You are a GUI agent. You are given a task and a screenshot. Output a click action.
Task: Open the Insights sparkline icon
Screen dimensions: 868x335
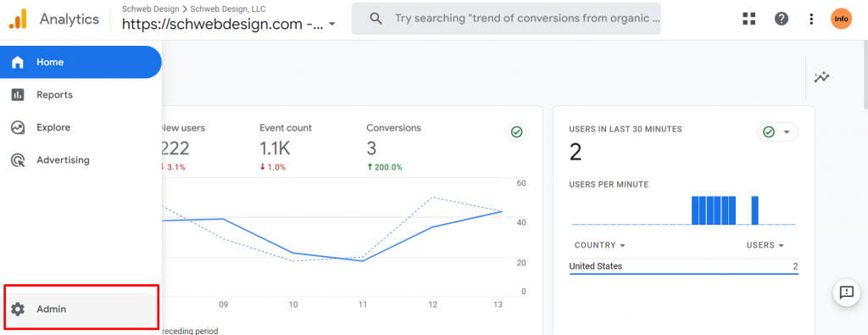pos(822,77)
